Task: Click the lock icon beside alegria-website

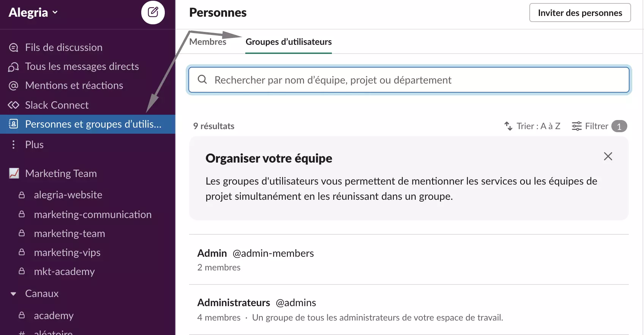Action: pos(22,195)
